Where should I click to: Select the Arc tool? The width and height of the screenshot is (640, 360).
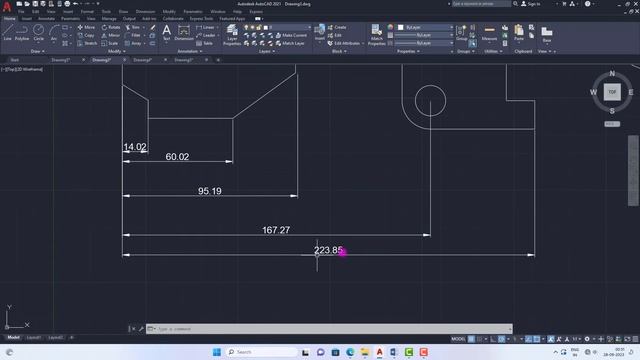click(x=54, y=32)
